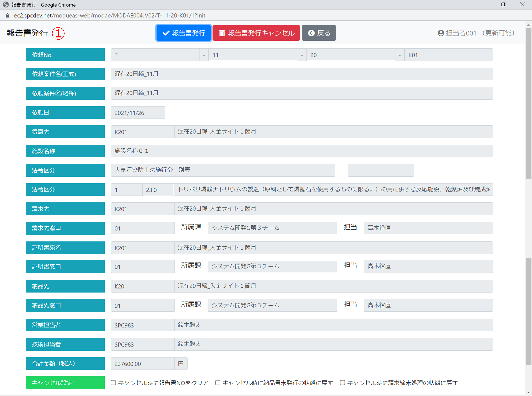
Task: Check キャンセル時に納品書未発行の状態に戻す checkbox
Action: point(218,383)
